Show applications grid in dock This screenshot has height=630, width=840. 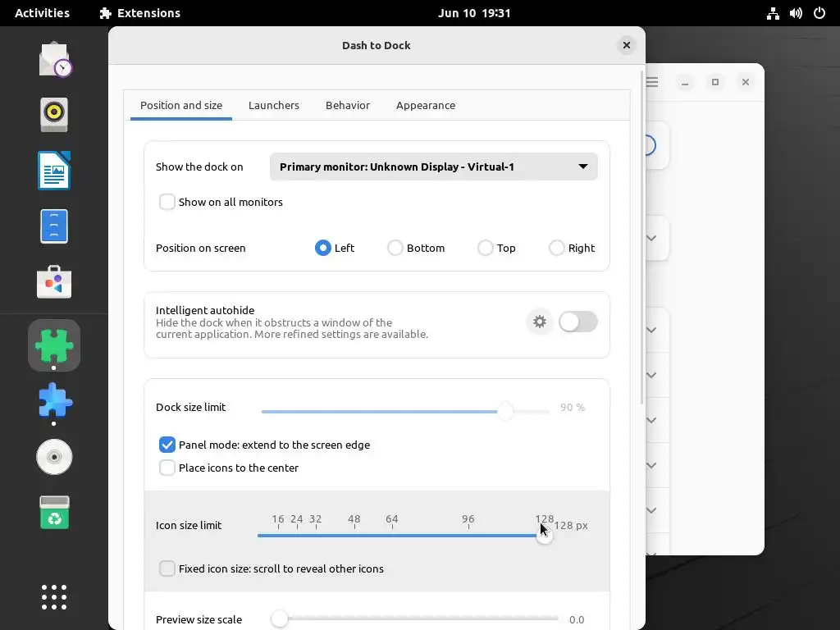tap(54, 597)
